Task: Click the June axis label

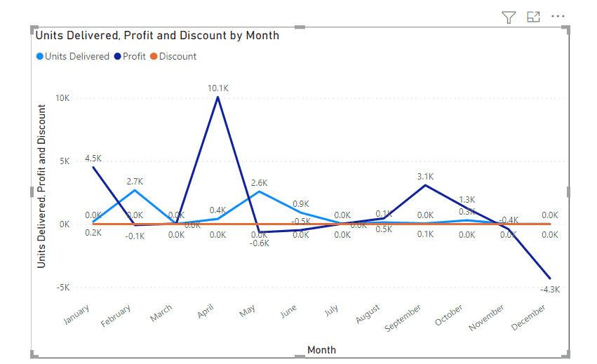Action: tap(288, 311)
